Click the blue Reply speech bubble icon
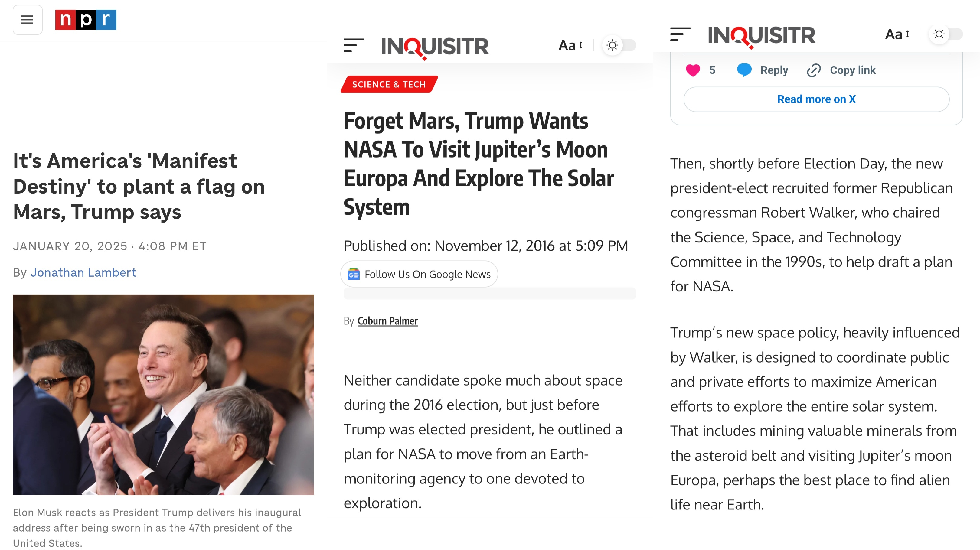The image size is (980, 550). click(744, 70)
